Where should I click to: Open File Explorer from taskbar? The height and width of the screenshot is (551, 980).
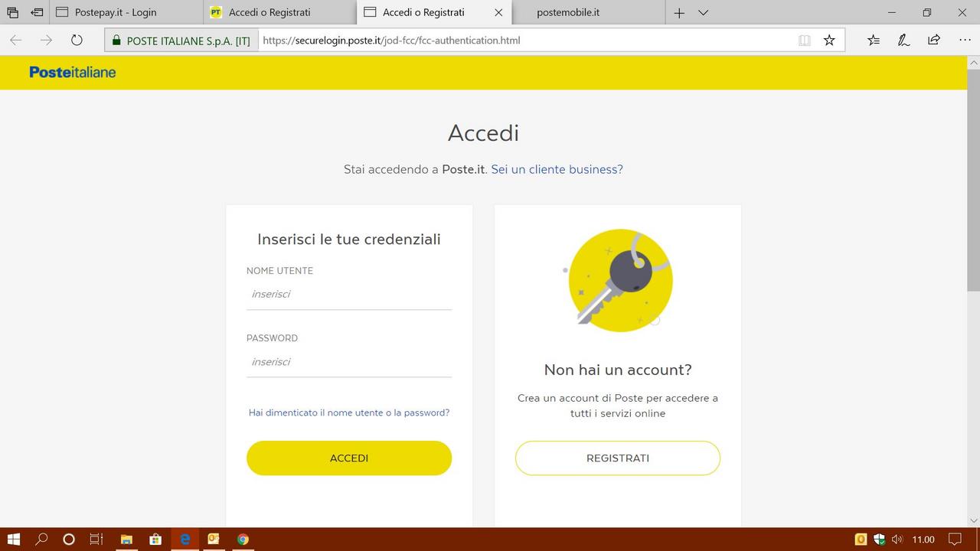[x=126, y=539]
